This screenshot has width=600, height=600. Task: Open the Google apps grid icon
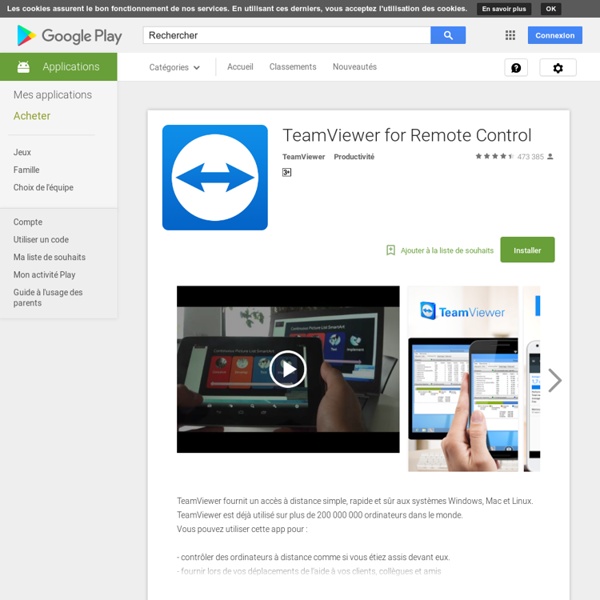click(x=510, y=35)
